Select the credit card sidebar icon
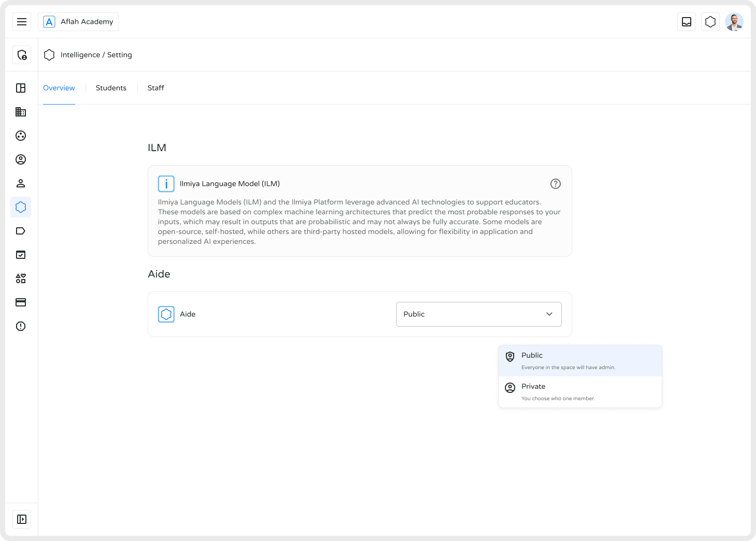Viewport: 756px width, 541px height. tap(21, 302)
